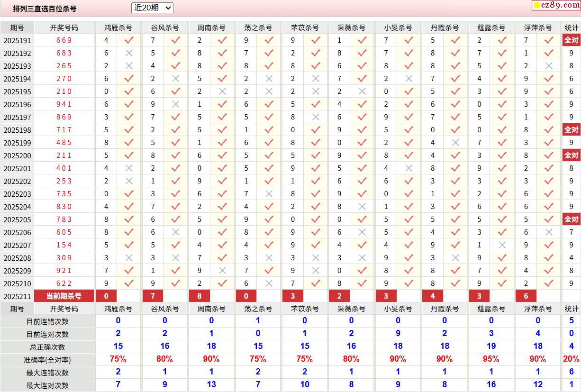The width and height of the screenshot is (581, 392).
Task: Click the max streak value 12 for 浮萍杀号
Action: 538,384
